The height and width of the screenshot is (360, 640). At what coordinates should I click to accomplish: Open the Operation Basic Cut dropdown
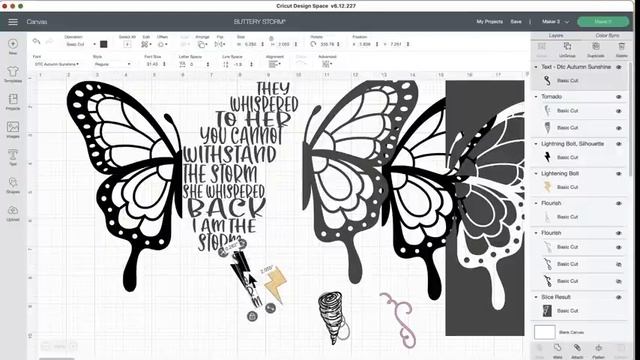tap(80, 44)
